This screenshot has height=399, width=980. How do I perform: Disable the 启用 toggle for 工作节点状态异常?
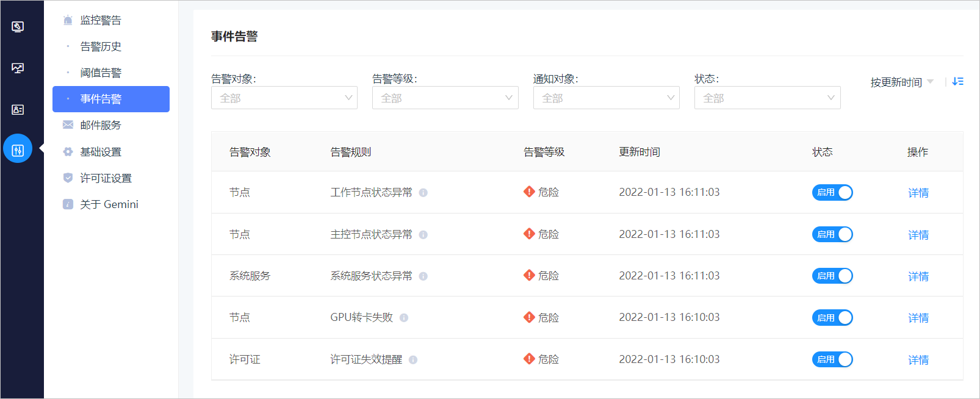tap(832, 192)
